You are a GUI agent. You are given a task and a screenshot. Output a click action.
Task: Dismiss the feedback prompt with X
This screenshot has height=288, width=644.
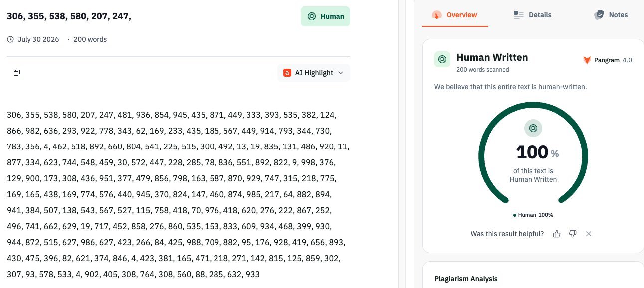pos(589,234)
